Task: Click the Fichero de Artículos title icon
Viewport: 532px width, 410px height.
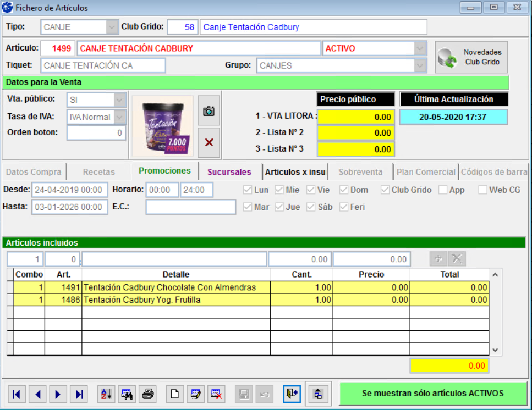Action: (7, 8)
